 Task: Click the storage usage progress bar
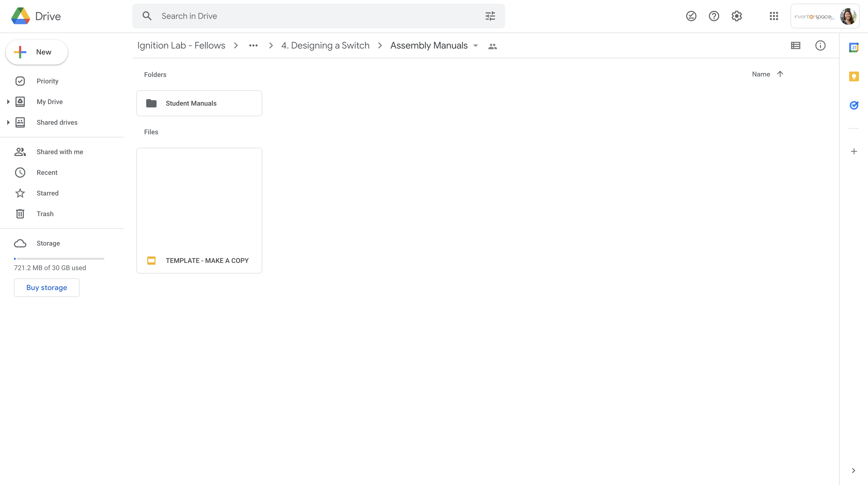click(59, 259)
